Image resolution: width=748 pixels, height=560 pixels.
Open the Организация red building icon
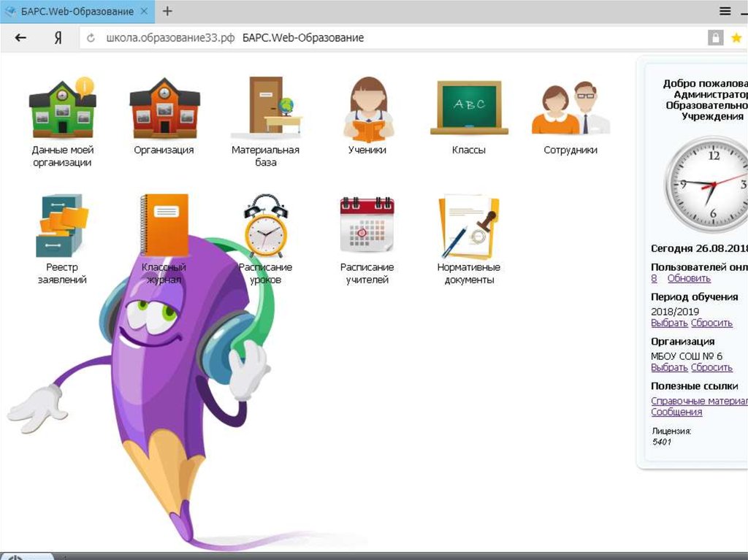(164, 109)
